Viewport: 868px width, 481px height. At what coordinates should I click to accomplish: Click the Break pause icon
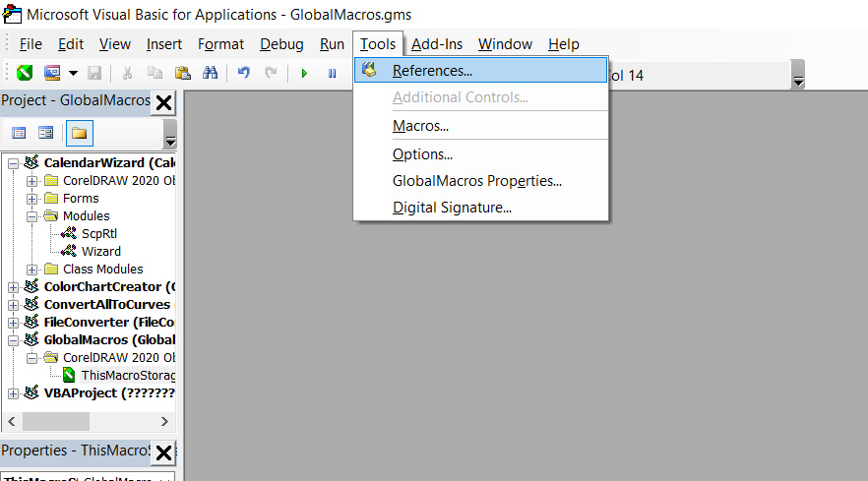[x=333, y=73]
